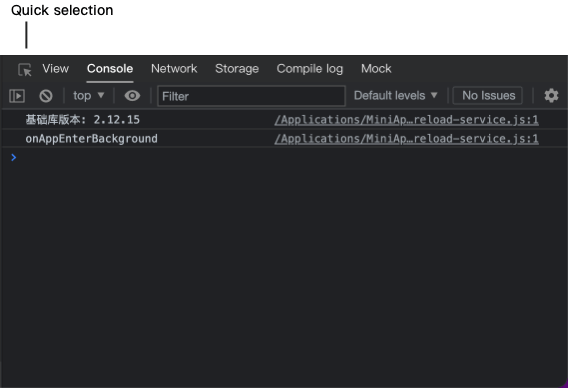Screen dimensions: 568x388
Task: Open the Storage tab
Action: pos(237,68)
